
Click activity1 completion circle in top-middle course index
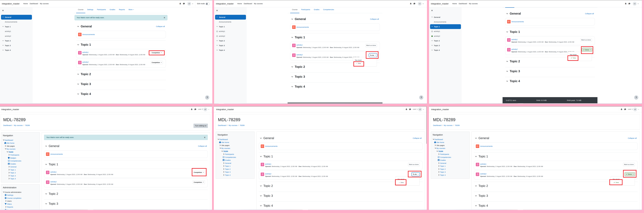[x=217, y=31]
